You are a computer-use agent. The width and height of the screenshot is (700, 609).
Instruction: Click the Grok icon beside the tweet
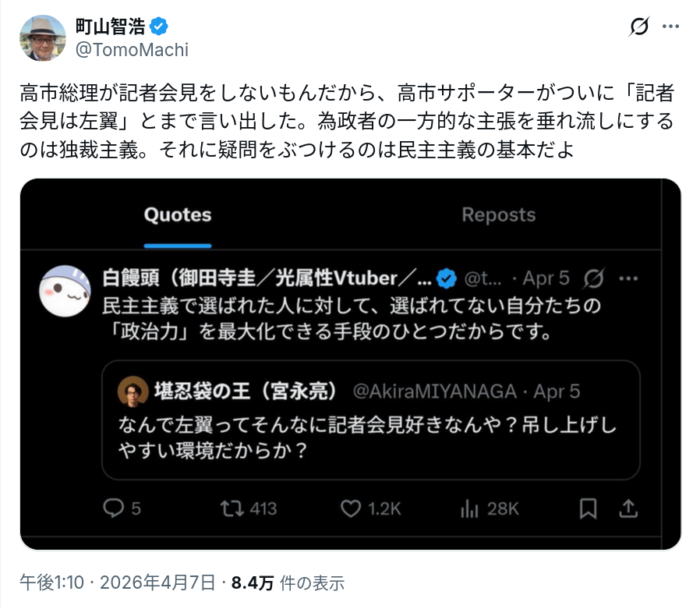coord(639,28)
